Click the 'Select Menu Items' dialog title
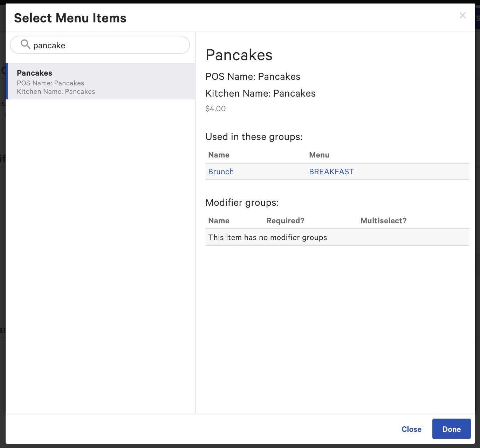 pos(70,18)
